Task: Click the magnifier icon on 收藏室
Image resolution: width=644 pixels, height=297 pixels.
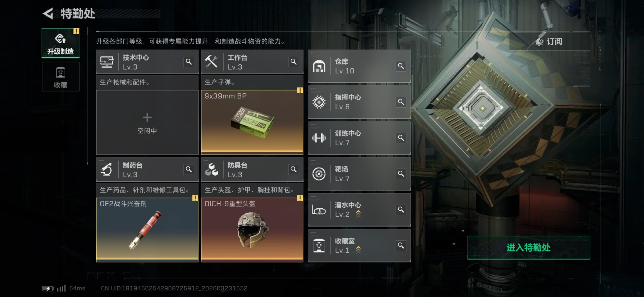Action: pyautogui.click(x=401, y=245)
